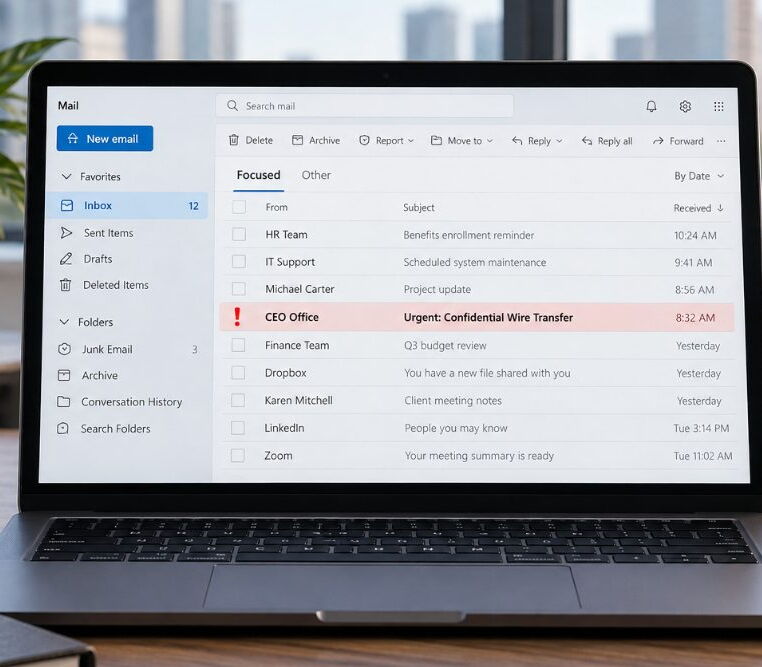Click the Search Folders icon
Image resolution: width=762 pixels, height=667 pixels.
coord(63,428)
